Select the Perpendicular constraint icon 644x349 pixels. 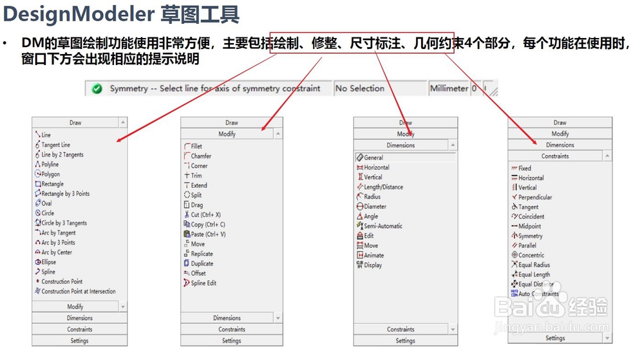pos(514,197)
